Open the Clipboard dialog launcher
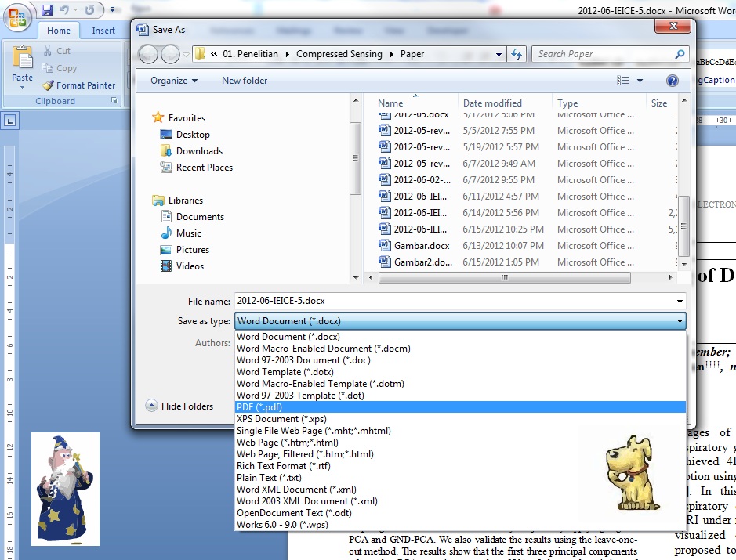736x560 pixels. pos(114,100)
